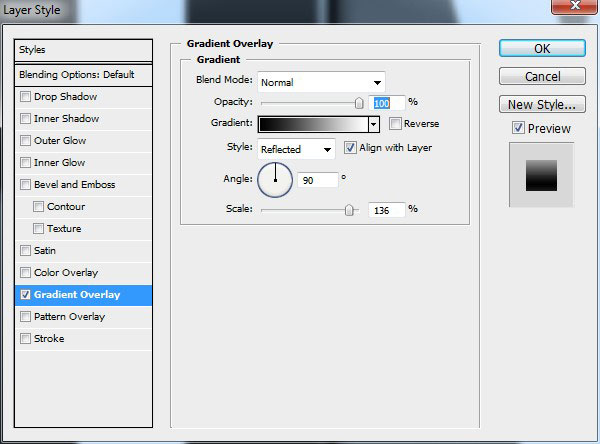
Task: Expand the gradient picker arrow
Action: click(374, 125)
